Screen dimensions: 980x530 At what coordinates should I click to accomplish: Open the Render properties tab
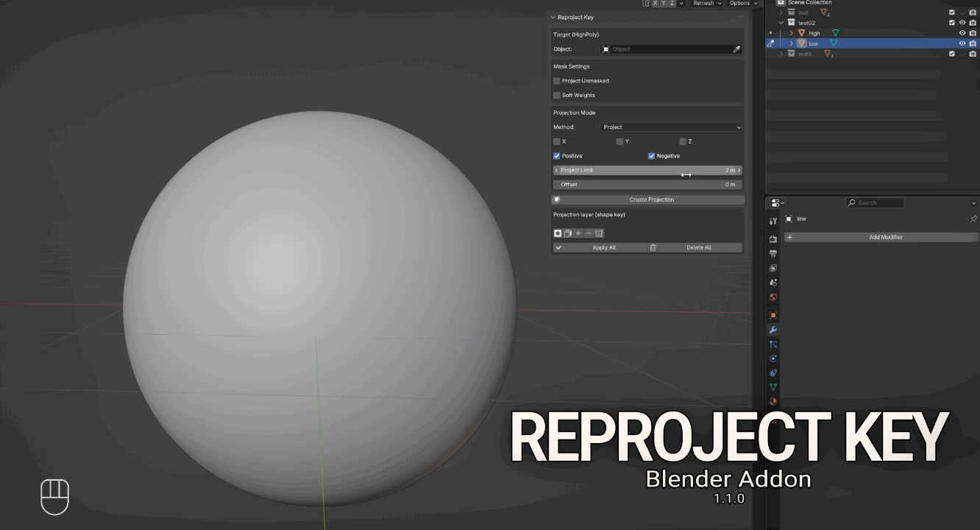tap(773, 239)
